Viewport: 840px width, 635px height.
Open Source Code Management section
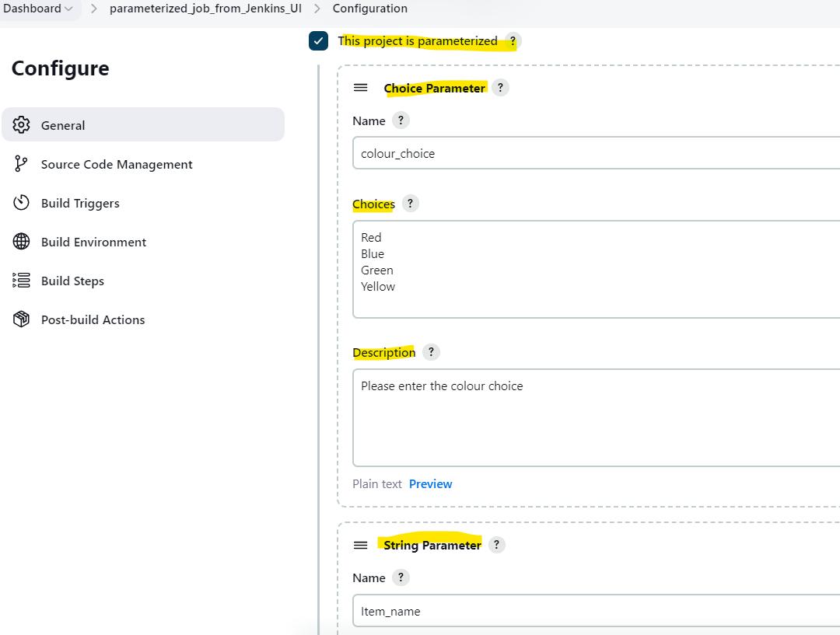(x=117, y=164)
